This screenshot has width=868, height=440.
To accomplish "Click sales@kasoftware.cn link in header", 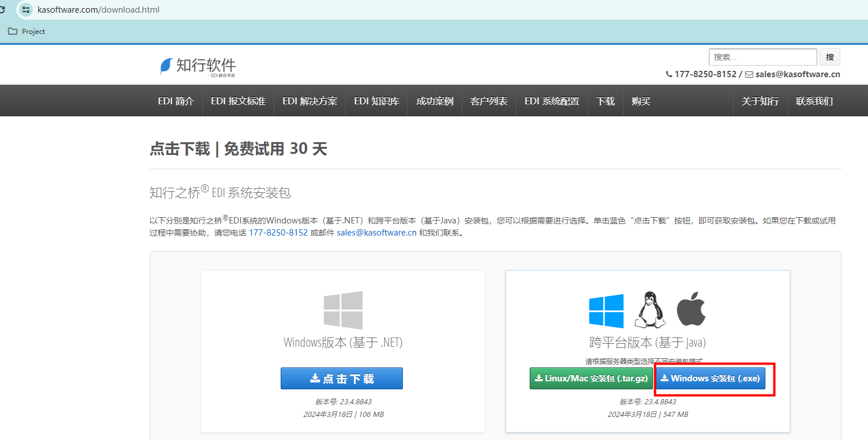I will pos(798,74).
